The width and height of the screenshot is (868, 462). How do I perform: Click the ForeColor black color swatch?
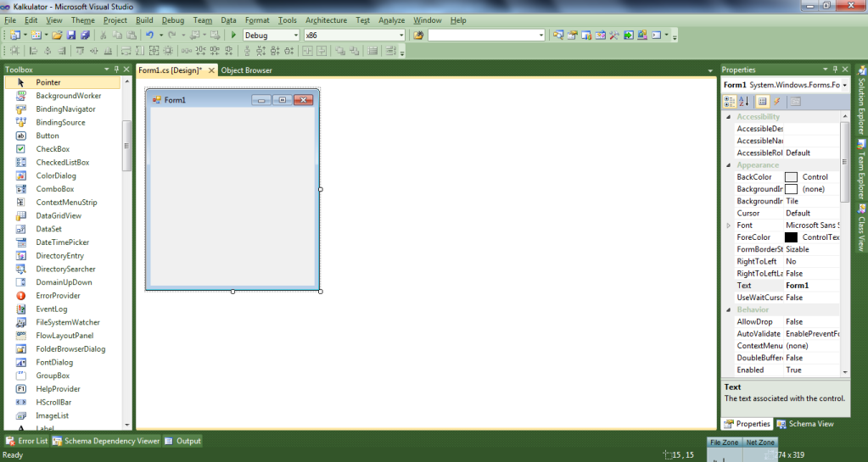pos(791,237)
